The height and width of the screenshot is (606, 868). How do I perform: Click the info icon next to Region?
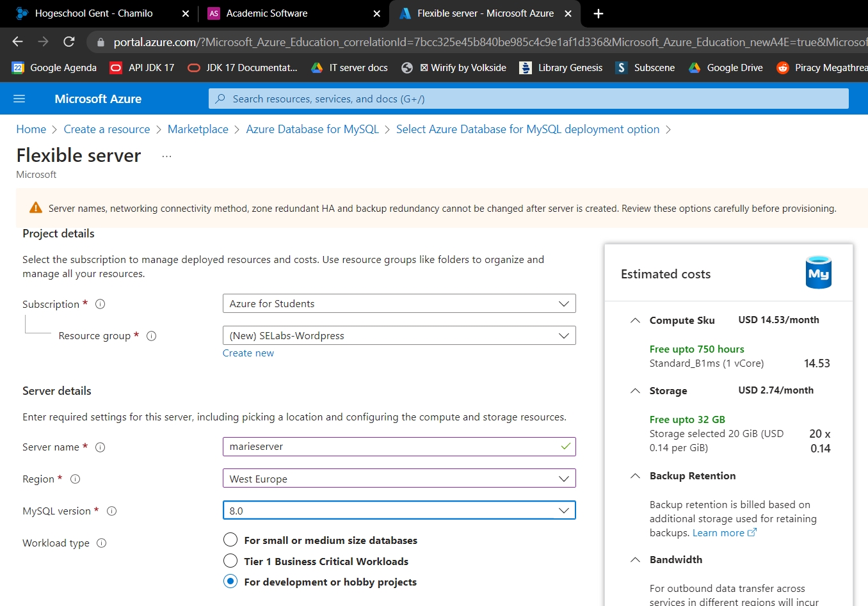tap(75, 479)
